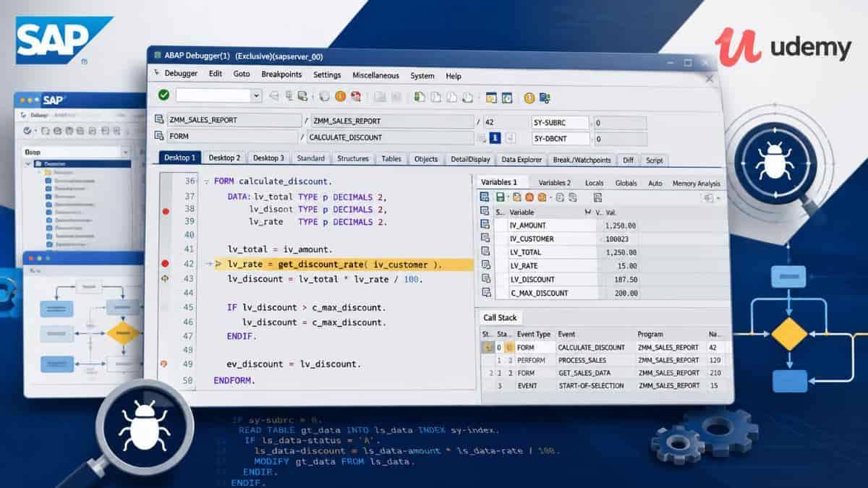Toggle the breakpoint on code line 42
868x488 pixels.
165,264
